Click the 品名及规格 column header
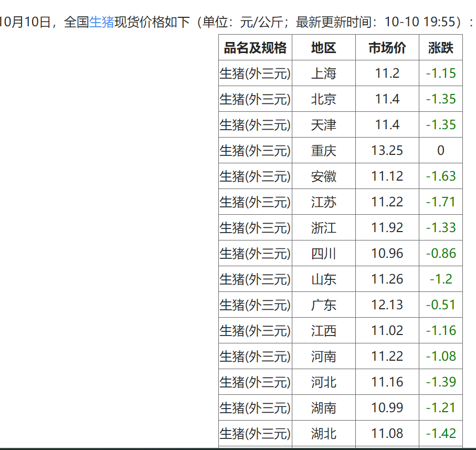The width and height of the screenshot is (476, 450). [x=255, y=48]
